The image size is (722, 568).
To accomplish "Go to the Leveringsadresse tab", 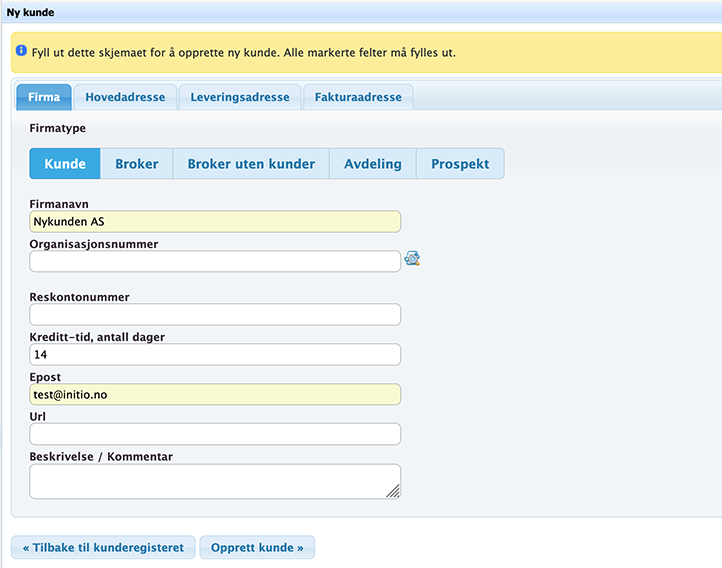I will coord(240,98).
